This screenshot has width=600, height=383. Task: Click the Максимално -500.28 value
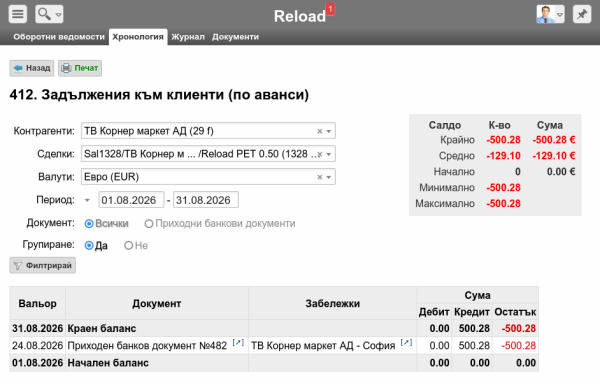coord(503,204)
